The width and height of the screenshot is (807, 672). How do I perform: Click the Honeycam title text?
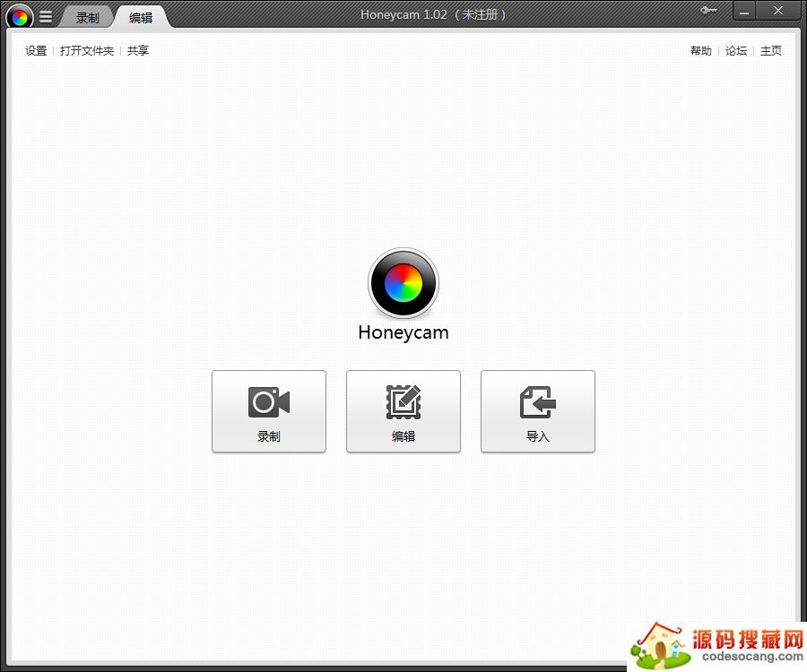pos(433,14)
